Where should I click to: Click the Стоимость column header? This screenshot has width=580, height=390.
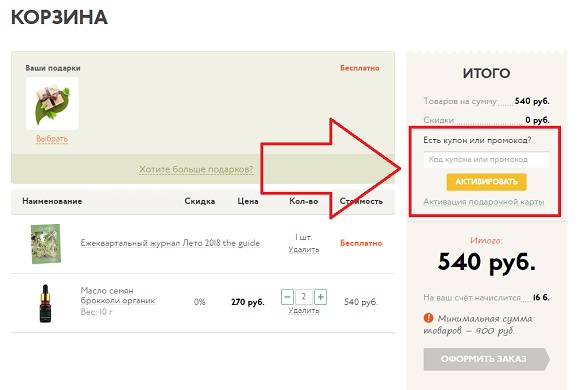[361, 201]
